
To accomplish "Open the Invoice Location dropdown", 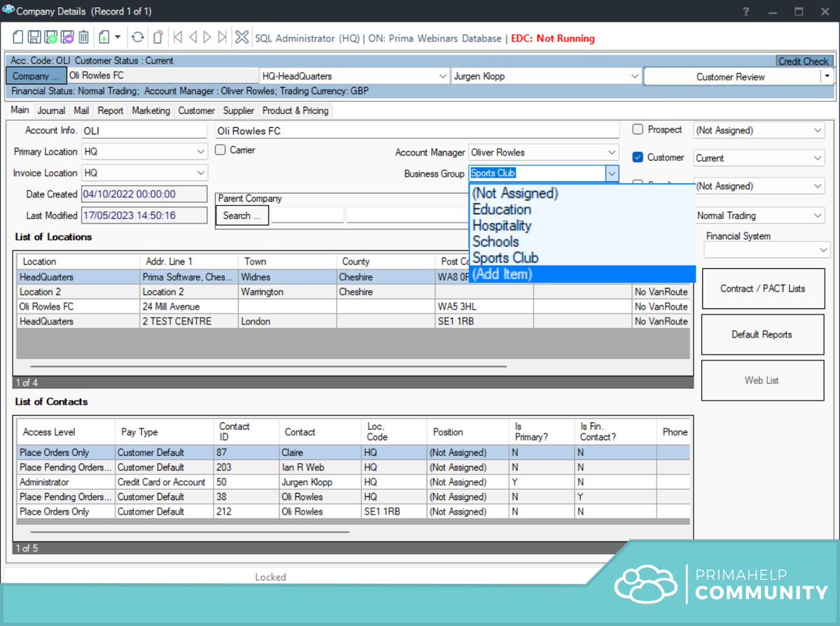I will 201,173.
